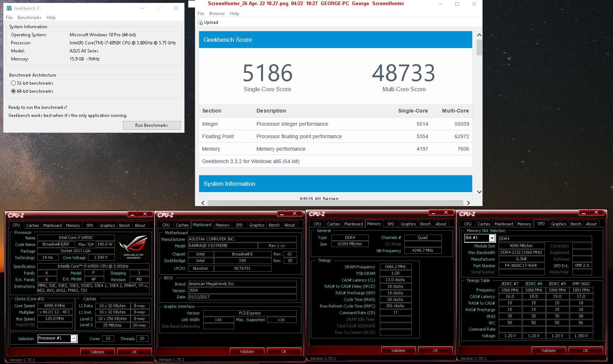Click the vertical scrollbar thumb in results browser
613x364 pixels.
tap(479, 47)
